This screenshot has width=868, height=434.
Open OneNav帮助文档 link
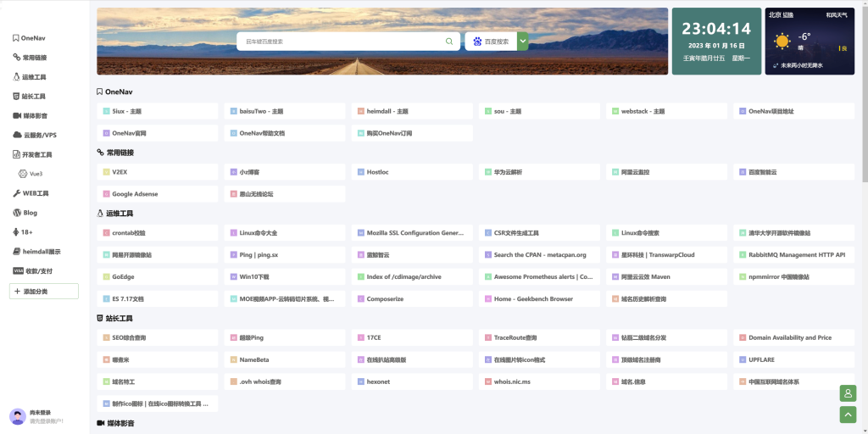[285, 133]
